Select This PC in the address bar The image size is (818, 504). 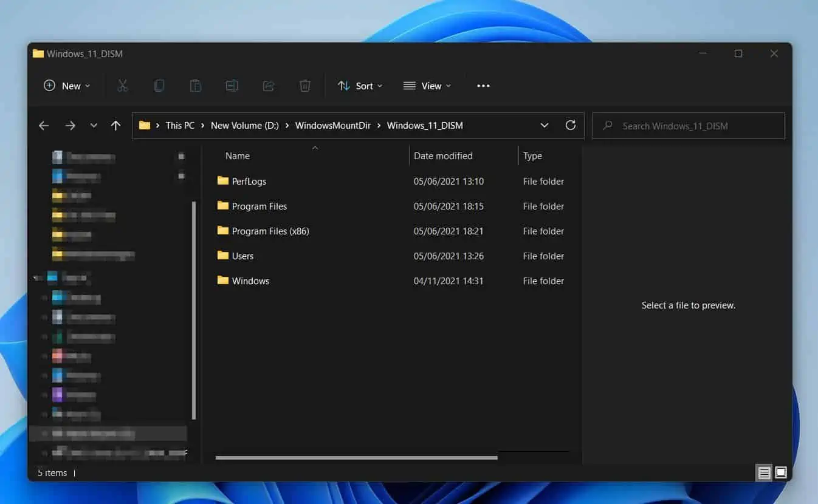(180, 126)
